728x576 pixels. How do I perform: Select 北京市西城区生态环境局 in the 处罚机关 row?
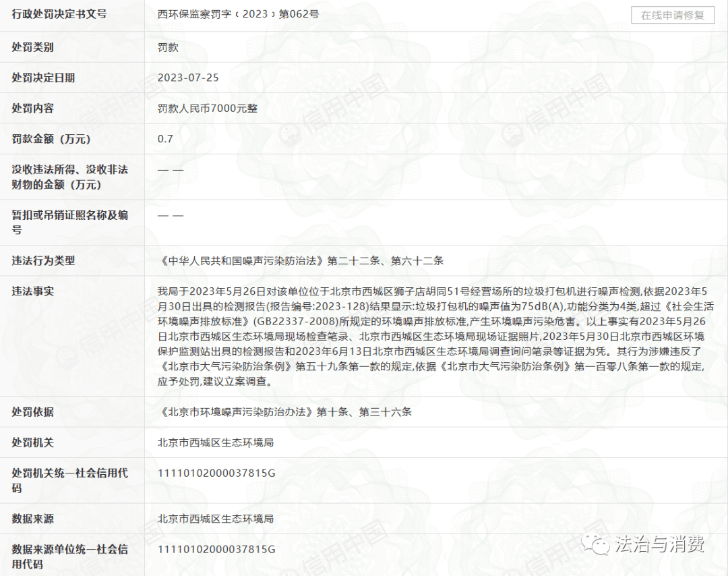216,442
